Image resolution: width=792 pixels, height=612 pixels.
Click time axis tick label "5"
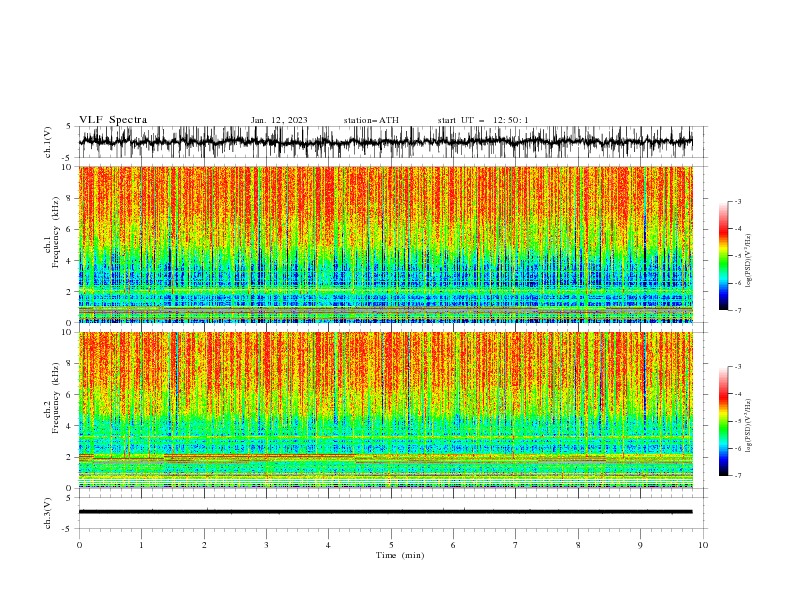391,545
